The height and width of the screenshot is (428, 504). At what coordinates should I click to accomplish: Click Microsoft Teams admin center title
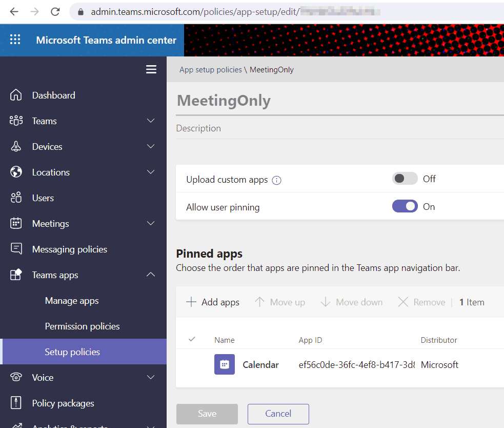tap(106, 40)
